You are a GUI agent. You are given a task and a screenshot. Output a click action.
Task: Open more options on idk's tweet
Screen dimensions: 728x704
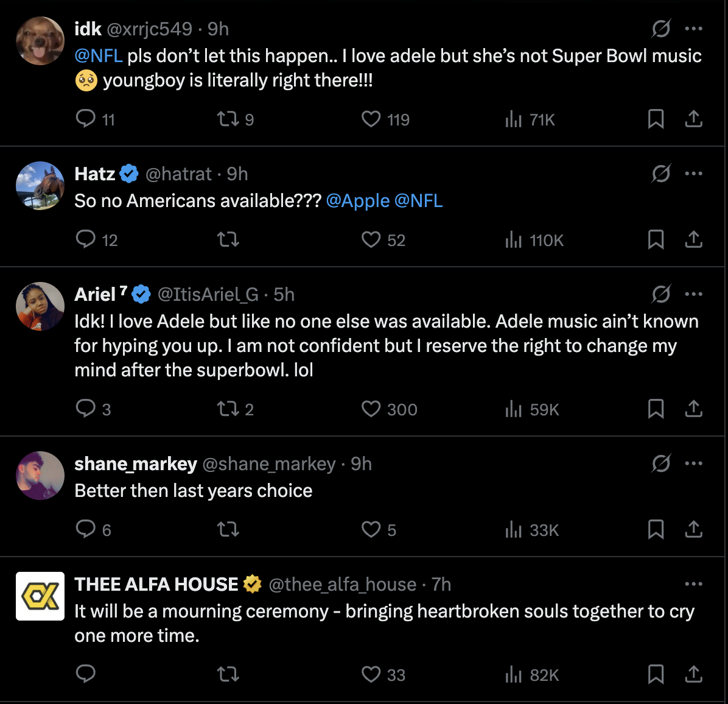click(693, 29)
